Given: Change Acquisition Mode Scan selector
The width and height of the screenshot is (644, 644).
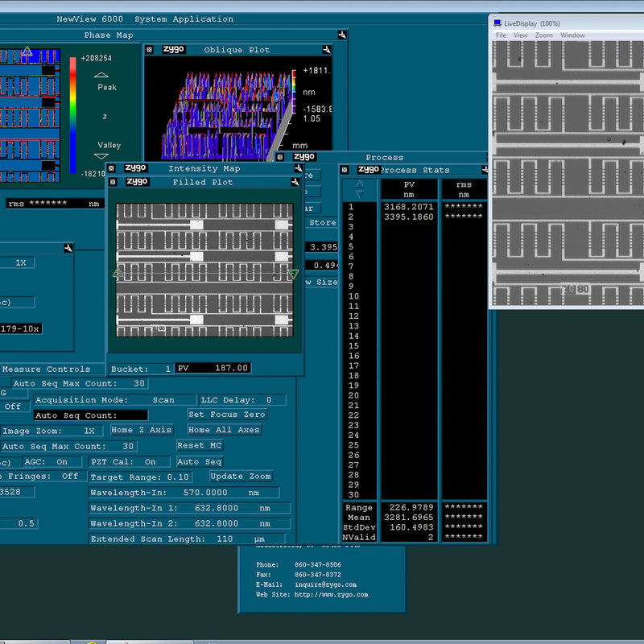Looking at the screenshot, I should tap(163, 400).
